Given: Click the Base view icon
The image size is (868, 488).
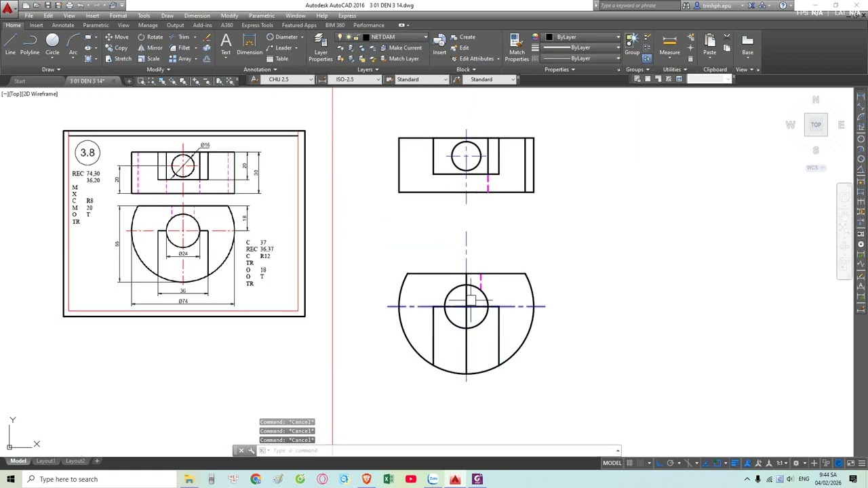Looking at the screenshot, I should (x=747, y=45).
